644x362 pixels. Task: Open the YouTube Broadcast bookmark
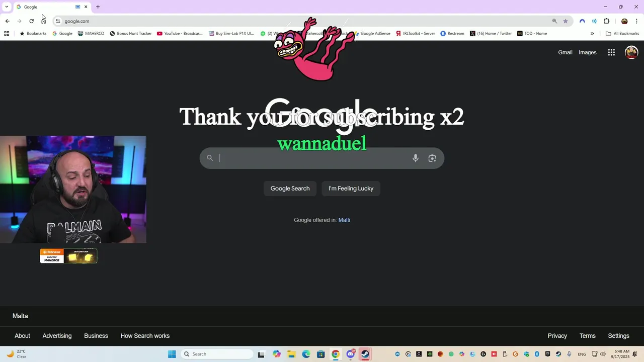(x=180, y=34)
